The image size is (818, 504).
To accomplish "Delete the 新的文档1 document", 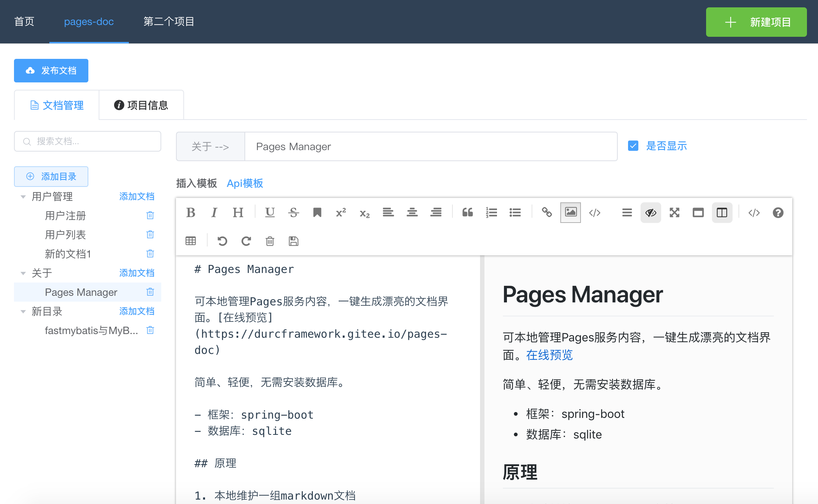I will coord(150,253).
